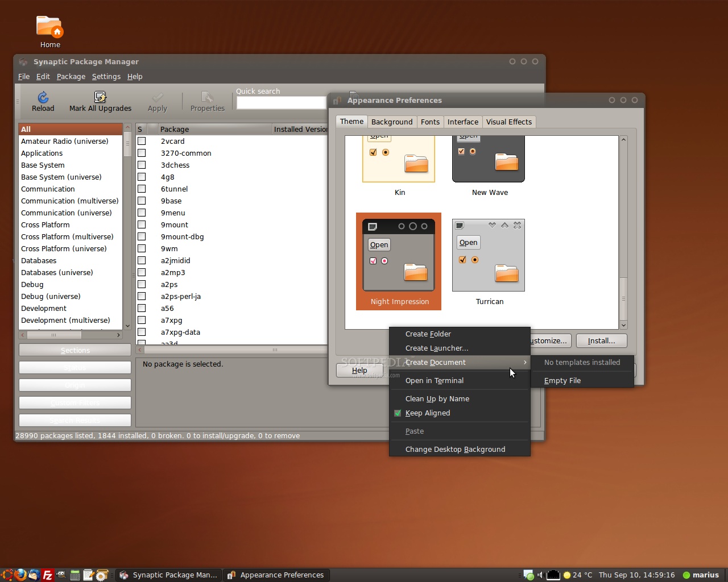Click the Install button in Appearance Preferences
Viewport: 728px width, 582px height.
[x=601, y=340]
